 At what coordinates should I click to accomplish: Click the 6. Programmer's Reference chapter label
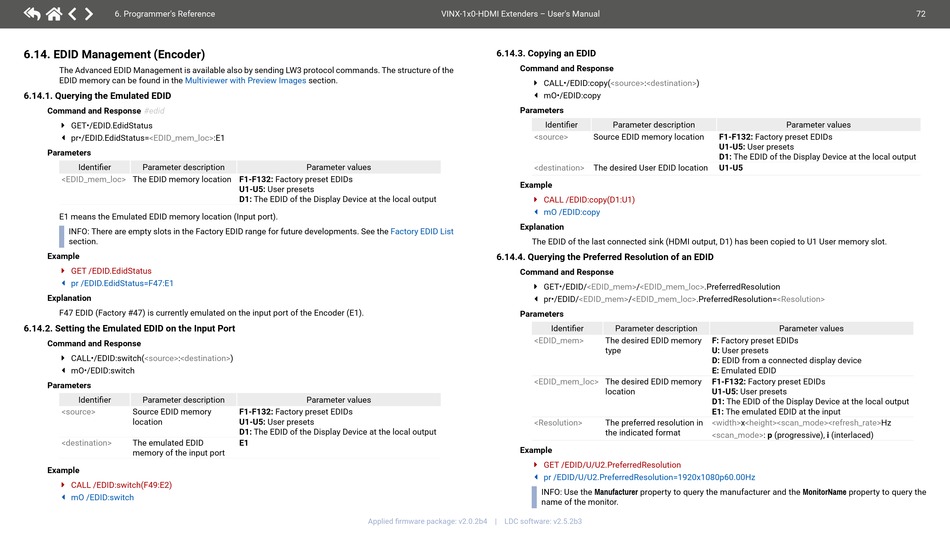click(165, 14)
